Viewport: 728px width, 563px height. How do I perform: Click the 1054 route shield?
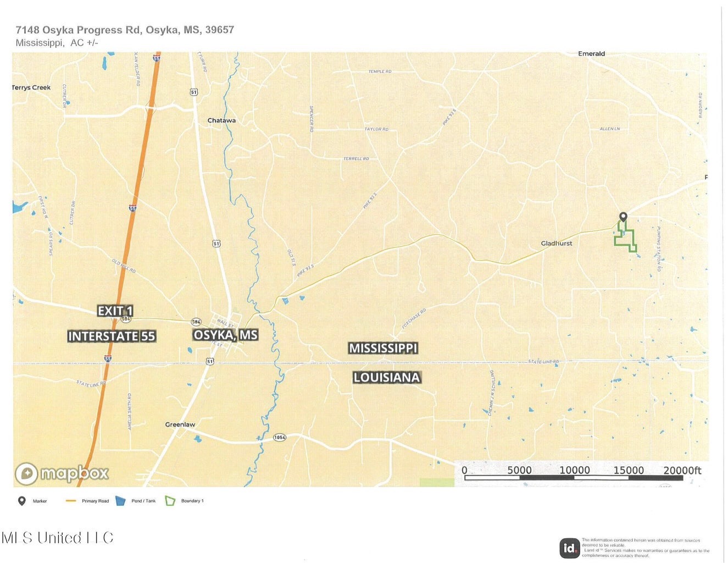(280, 438)
